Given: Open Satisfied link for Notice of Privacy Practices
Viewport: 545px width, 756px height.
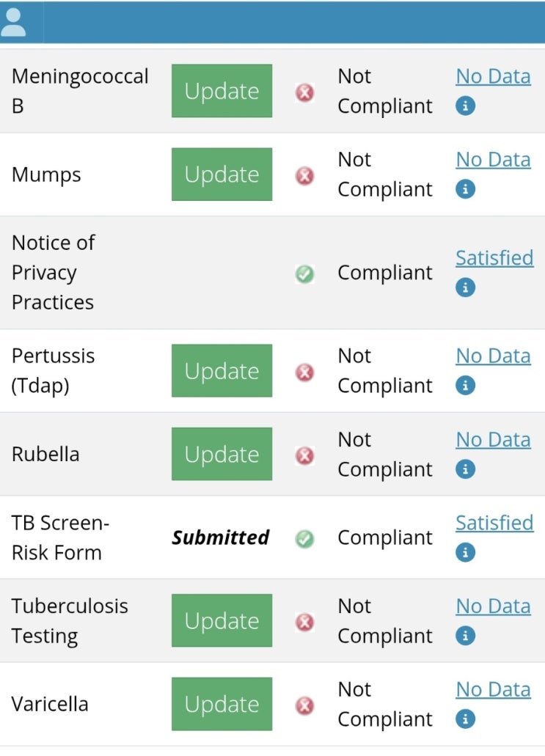Looking at the screenshot, I should [494, 258].
